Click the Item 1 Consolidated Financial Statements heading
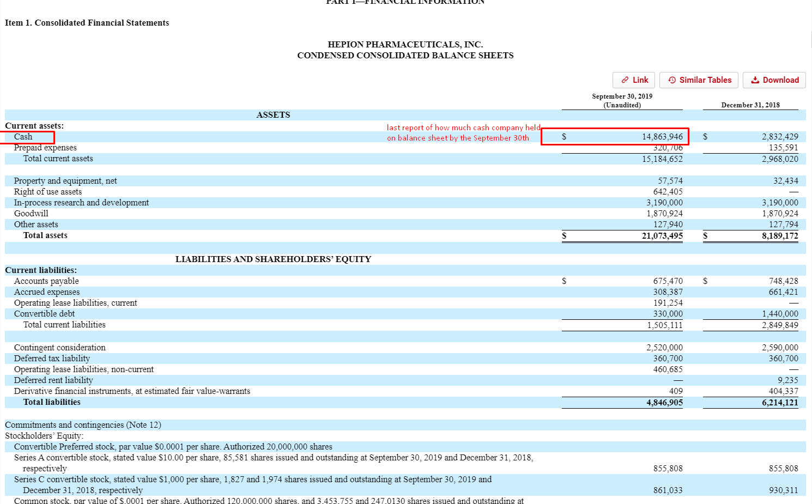The width and height of the screenshot is (812, 504). click(87, 23)
